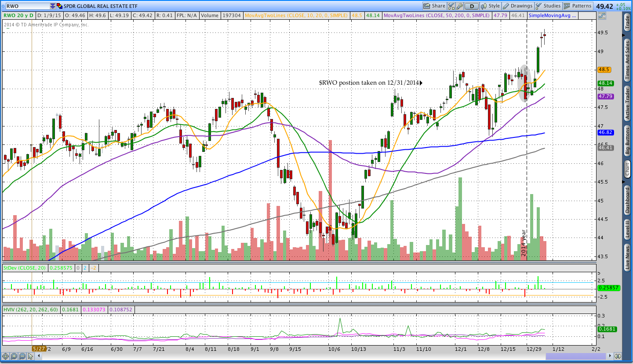Open the Style candlestick menu
Viewport: 633px width, 364px height.
(x=490, y=6)
